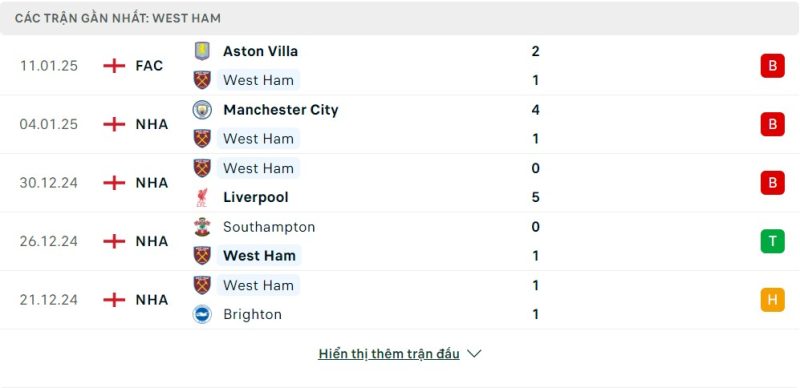Image resolution: width=800 pixels, height=388 pixels.
Task: Click the Southampton club crest
Action: [202, 227]
